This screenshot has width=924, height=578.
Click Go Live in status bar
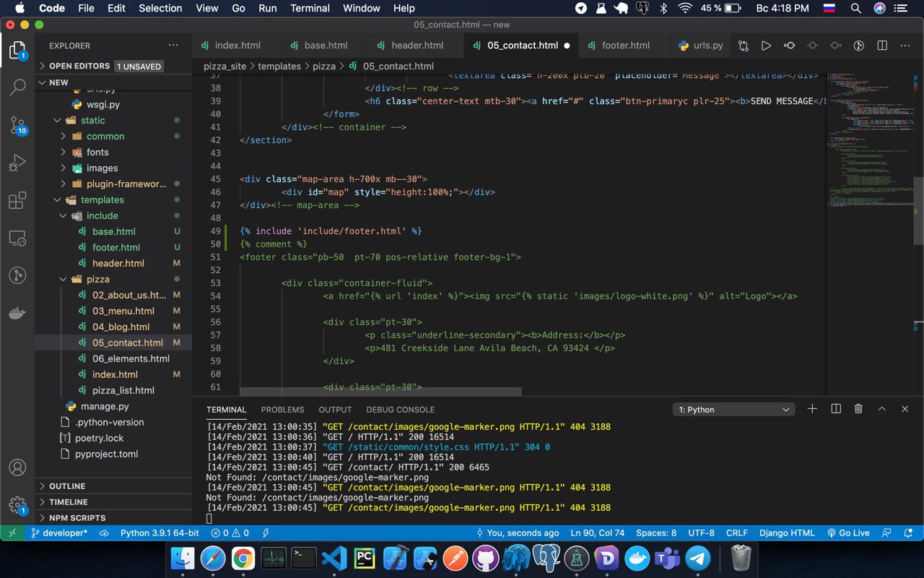point(848,533)
